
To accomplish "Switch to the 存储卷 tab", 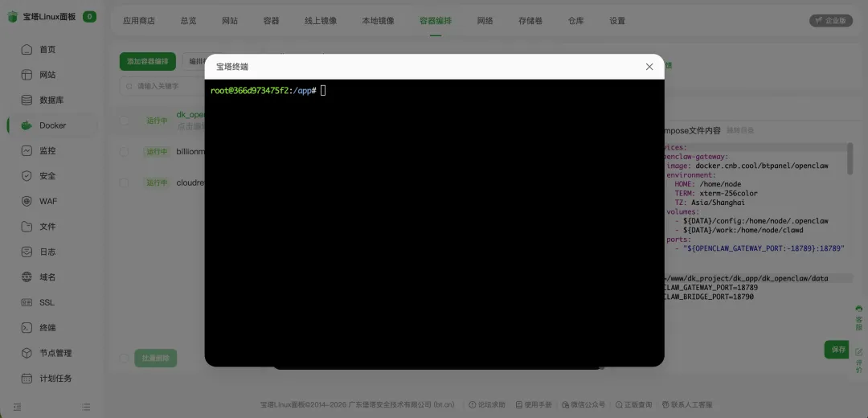I will (530, 21).
